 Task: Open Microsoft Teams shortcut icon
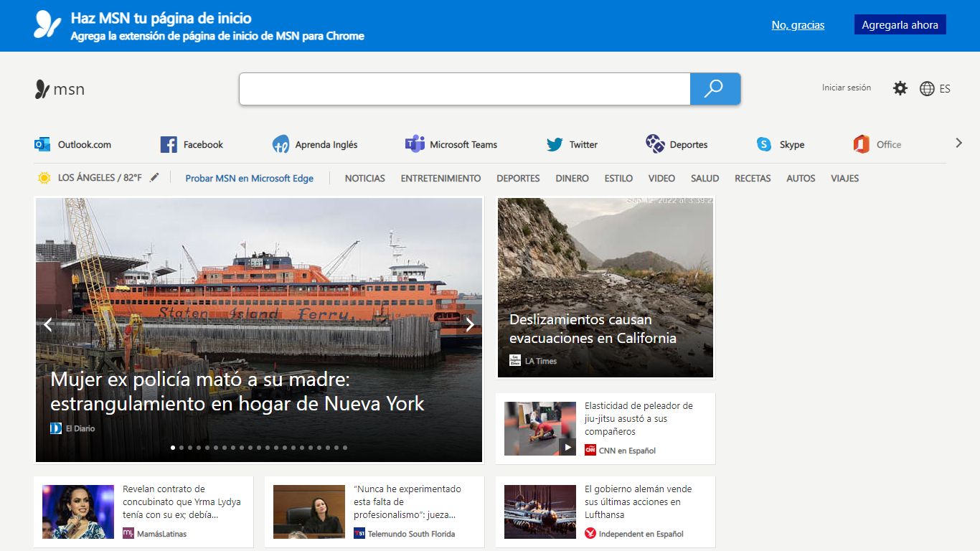click(415, 144)
